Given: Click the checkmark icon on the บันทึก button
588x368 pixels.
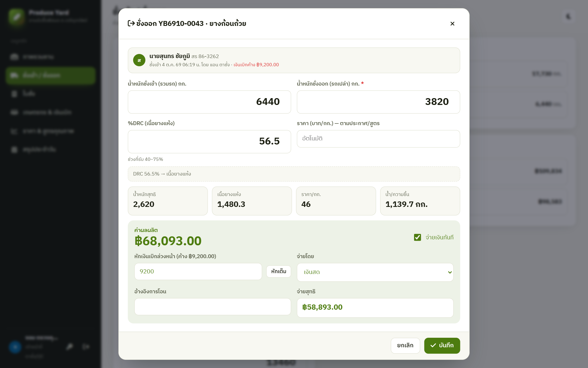Looking at the screenshot, I should tap(433, 345).
